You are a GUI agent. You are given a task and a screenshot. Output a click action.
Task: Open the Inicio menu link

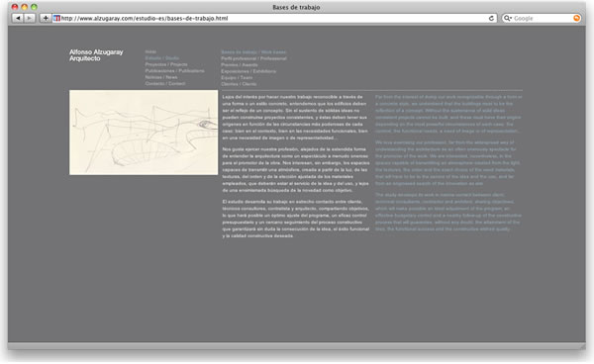(150, 51)
